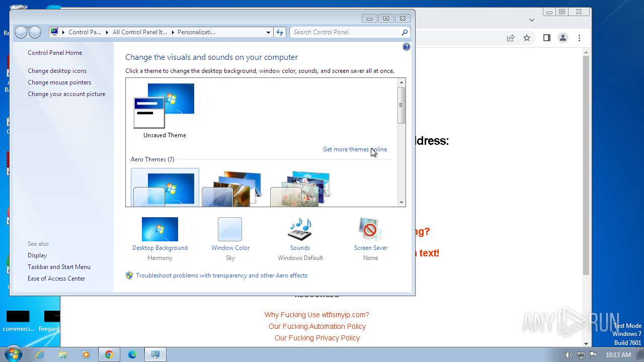
Task: Switch to Personalization taskbar button
Action: 155,354
